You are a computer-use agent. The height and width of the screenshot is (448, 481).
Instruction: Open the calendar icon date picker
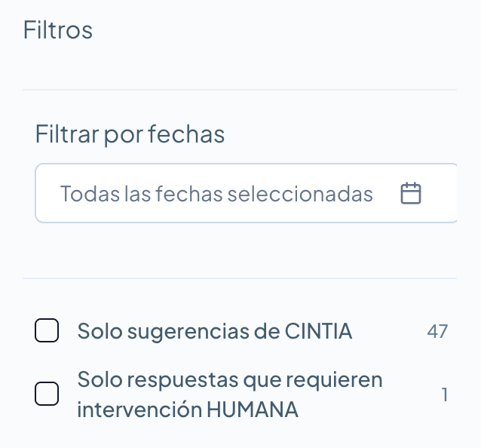point(410,194)
